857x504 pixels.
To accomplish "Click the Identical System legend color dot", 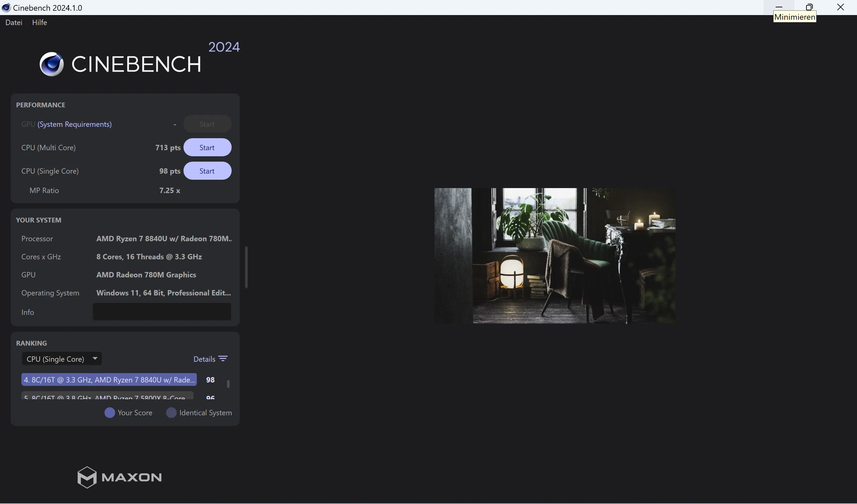I will pos(171,413).
